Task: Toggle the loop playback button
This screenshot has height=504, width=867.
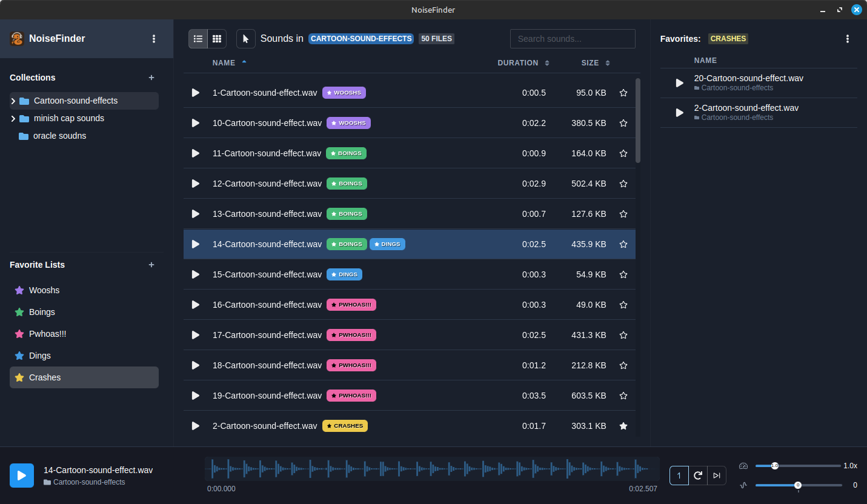Action: [698, 476]
